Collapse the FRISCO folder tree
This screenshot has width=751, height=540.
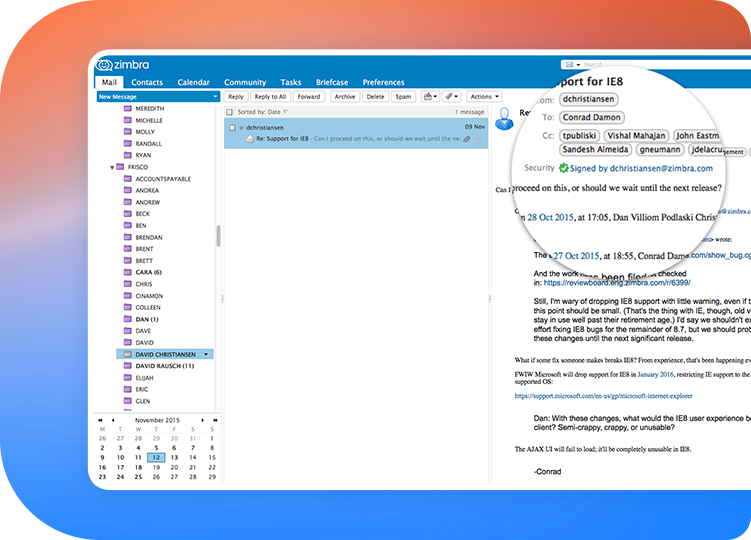point(112,167)
